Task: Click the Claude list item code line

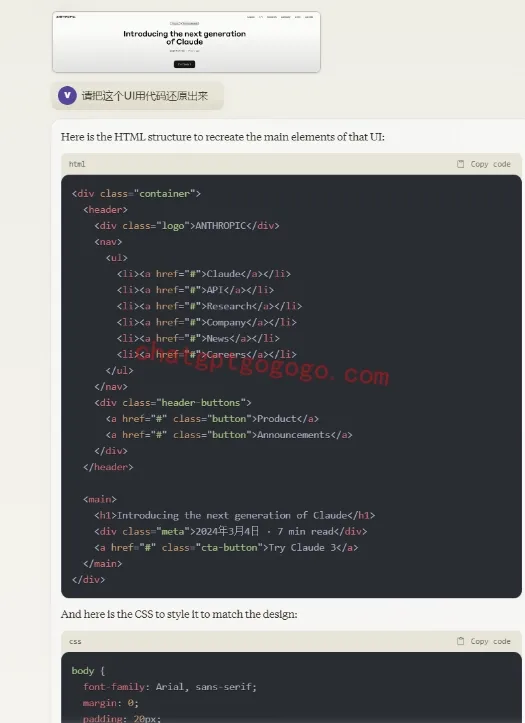Action: (204, 274)
